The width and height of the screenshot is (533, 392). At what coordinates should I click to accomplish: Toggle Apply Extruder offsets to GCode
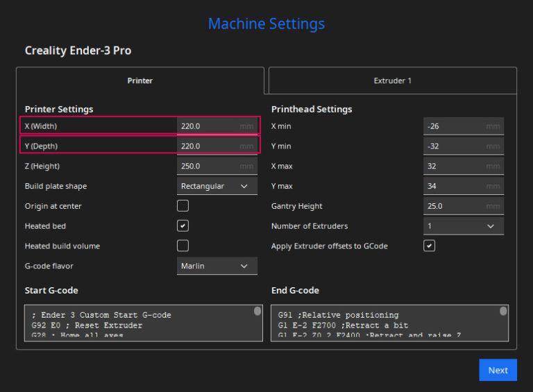tap(430, 246)
